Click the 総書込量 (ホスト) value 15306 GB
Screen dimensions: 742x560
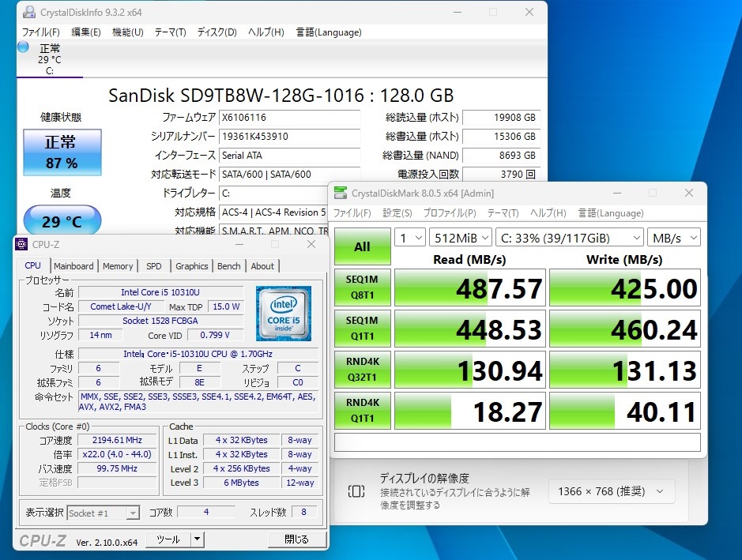(502, 136)
